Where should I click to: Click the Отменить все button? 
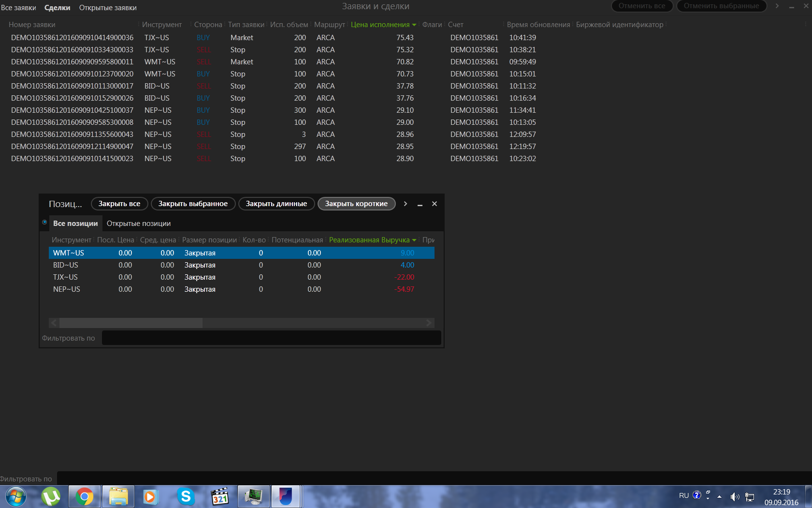[x=642, y=6]
